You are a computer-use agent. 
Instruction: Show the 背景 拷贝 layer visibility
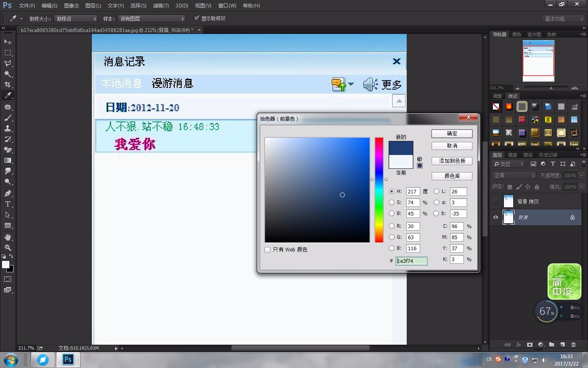(x=496, y=201)
